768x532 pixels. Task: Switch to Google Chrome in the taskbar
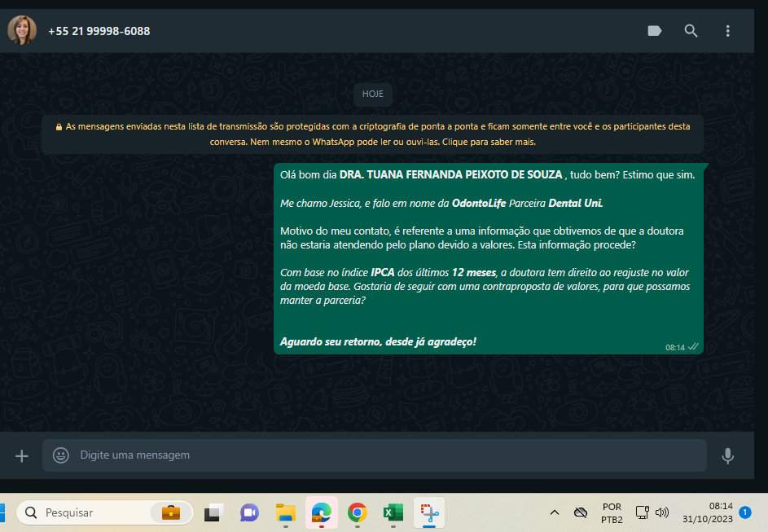click(357, 513)
